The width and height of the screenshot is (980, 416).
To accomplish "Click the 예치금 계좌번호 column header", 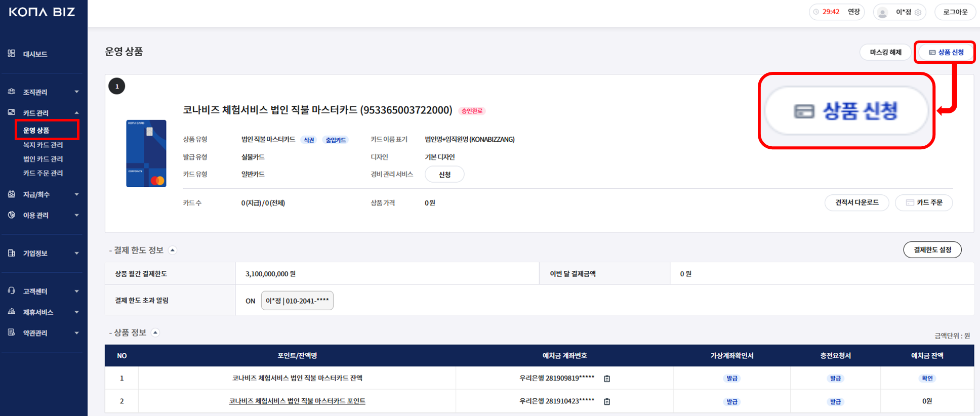I will 564,356.
